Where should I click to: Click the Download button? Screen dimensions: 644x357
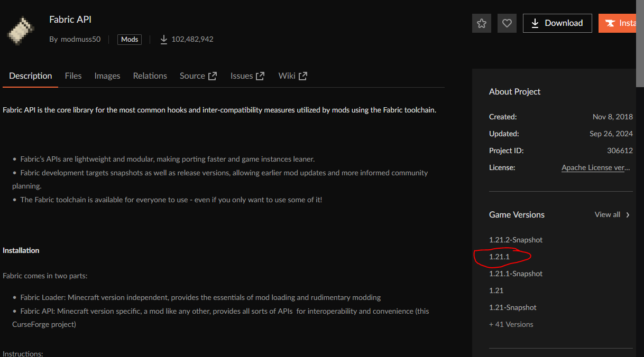click(557, 23)
